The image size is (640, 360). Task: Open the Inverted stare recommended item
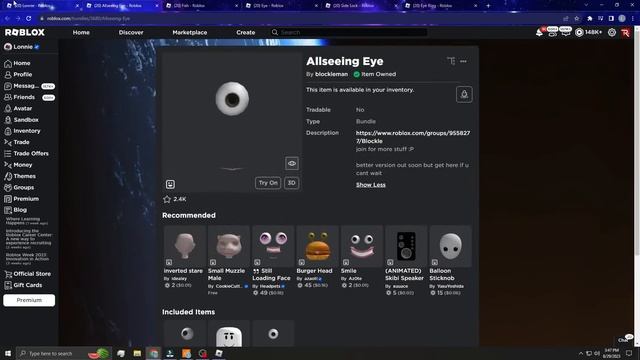184,257
